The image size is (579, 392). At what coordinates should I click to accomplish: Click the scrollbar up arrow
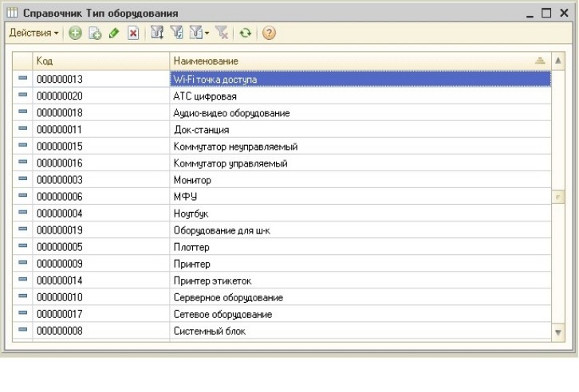click(558, 61)
